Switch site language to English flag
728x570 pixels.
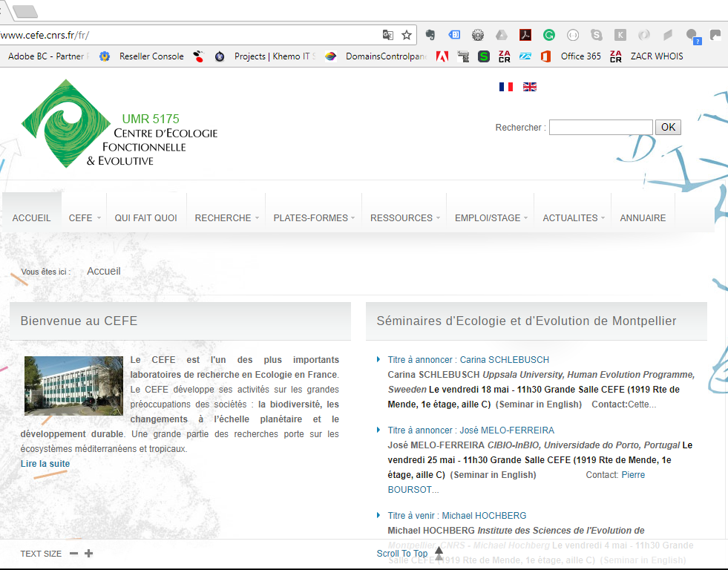(530, 87)
